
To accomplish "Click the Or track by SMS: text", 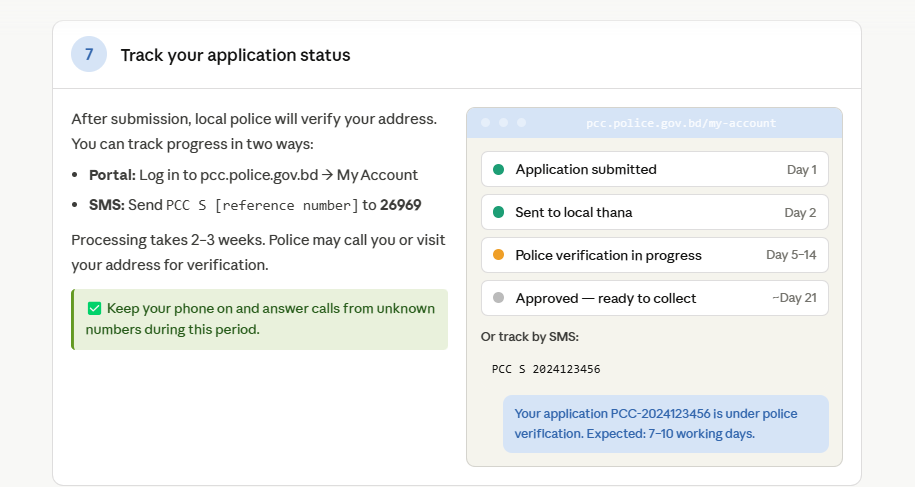I will click(x=530, y=337).
